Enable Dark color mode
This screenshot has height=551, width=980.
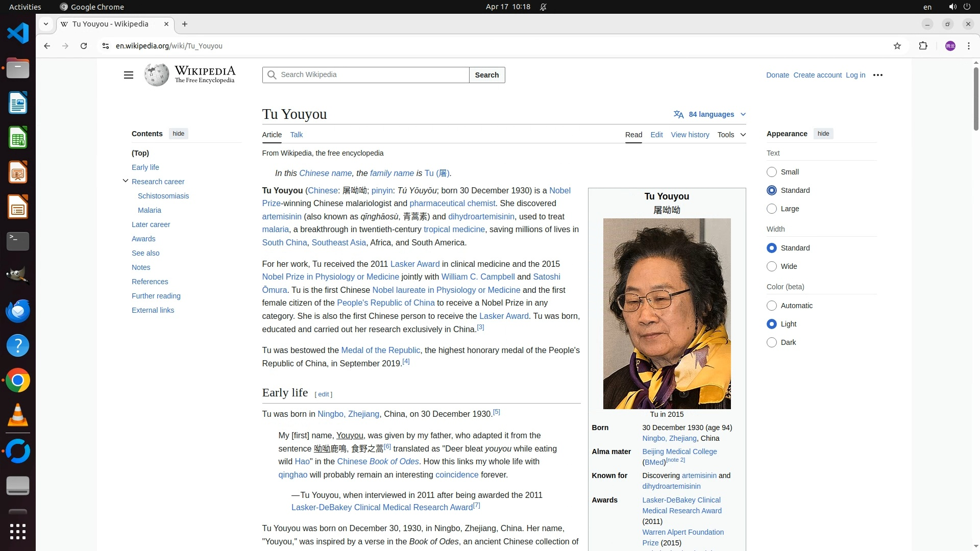(x=772, y=342)
